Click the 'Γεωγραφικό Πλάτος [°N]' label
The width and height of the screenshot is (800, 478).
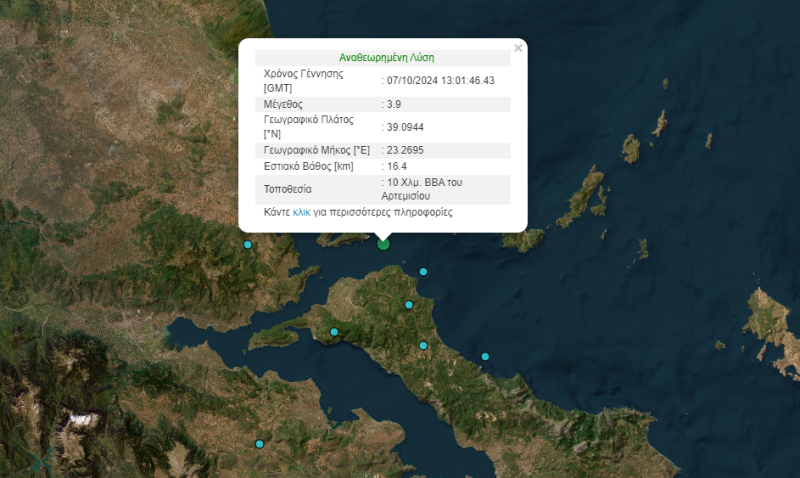pos(308,127)
